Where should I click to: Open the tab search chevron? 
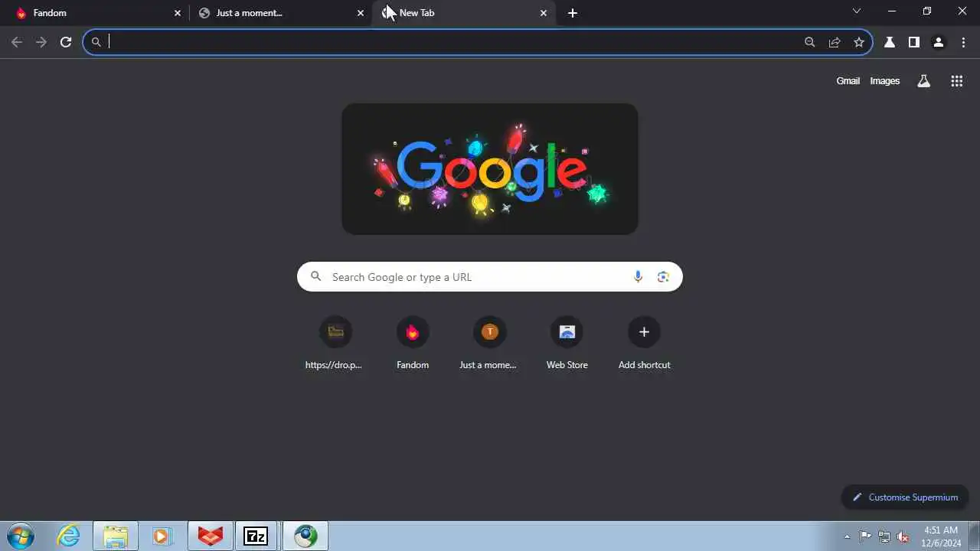[x=857, y=11]
